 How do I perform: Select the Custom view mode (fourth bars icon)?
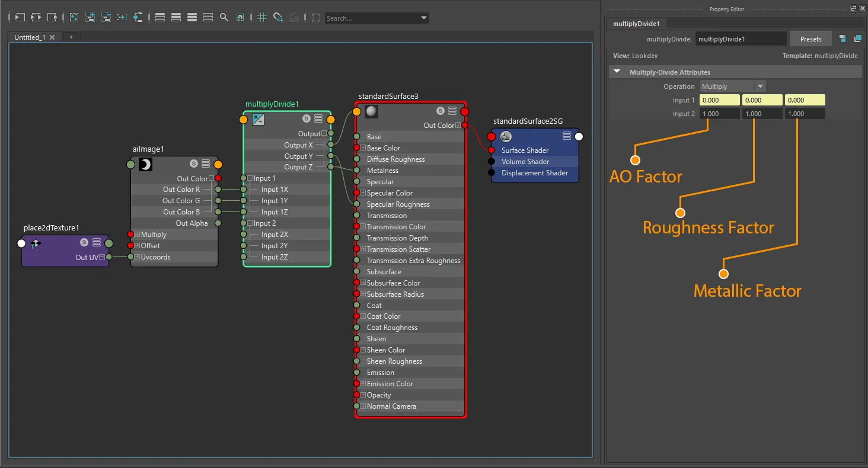[x=208, y=18]
